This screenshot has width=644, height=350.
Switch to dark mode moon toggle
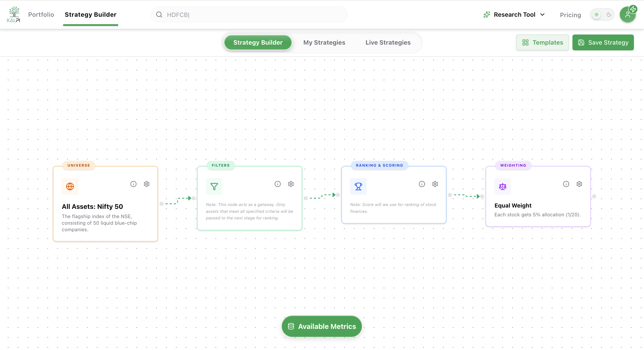coord(609,15)
